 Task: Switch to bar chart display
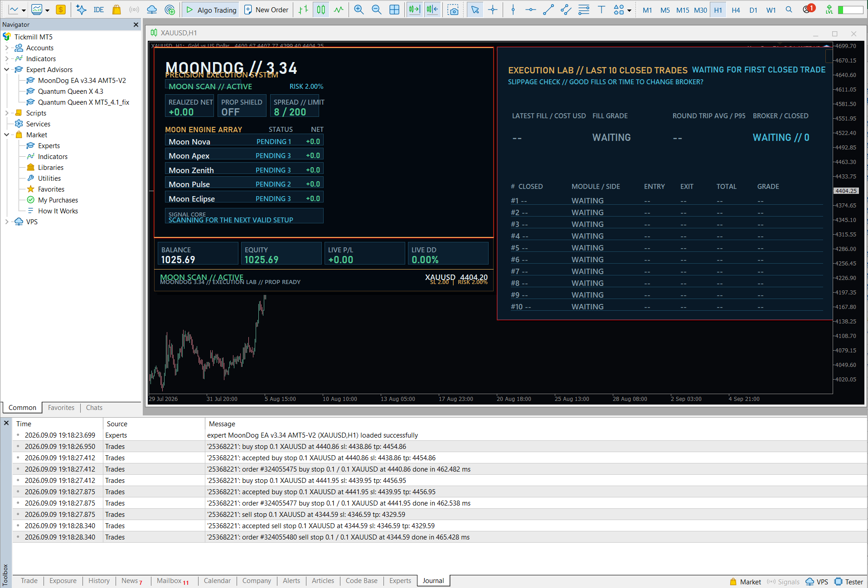click(x=303, y=10)
